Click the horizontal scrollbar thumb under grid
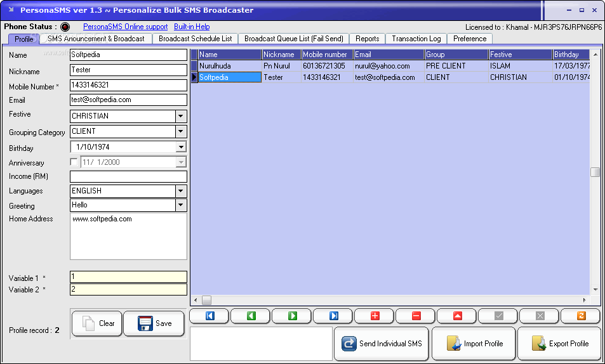605x364 pixels. (207, 300)
